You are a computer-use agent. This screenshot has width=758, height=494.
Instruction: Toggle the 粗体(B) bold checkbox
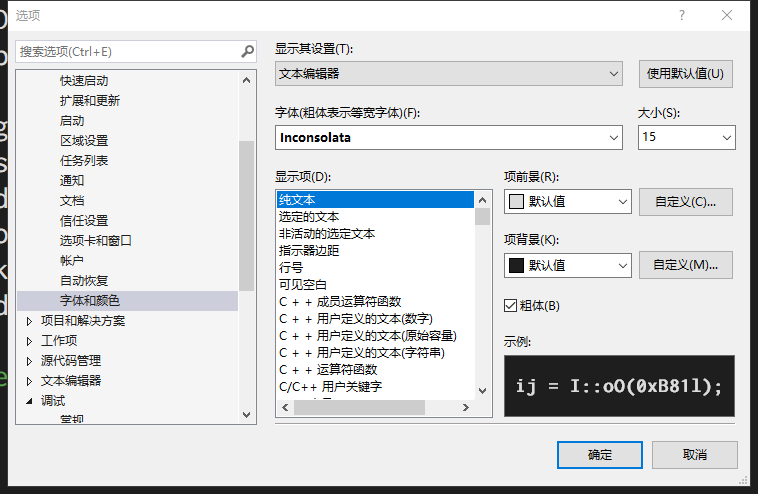click(x=510, y=305)
